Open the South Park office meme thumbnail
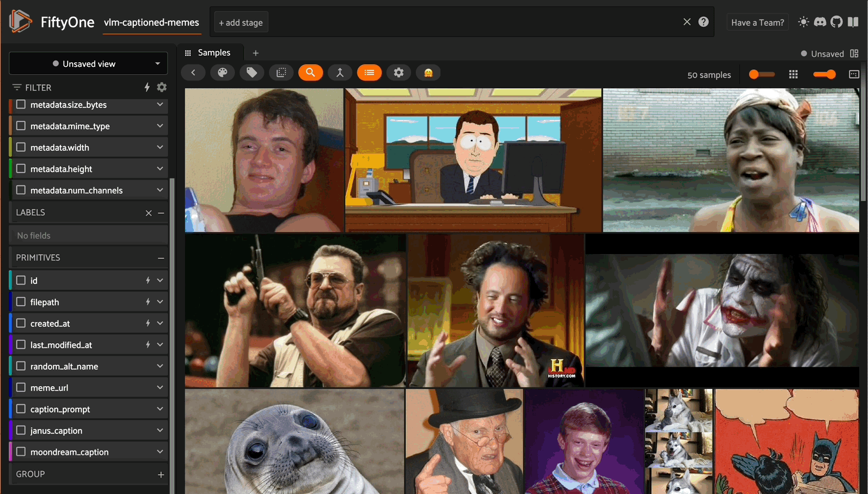Viewport: 868px width, 494px height. (x=473, y=160)
